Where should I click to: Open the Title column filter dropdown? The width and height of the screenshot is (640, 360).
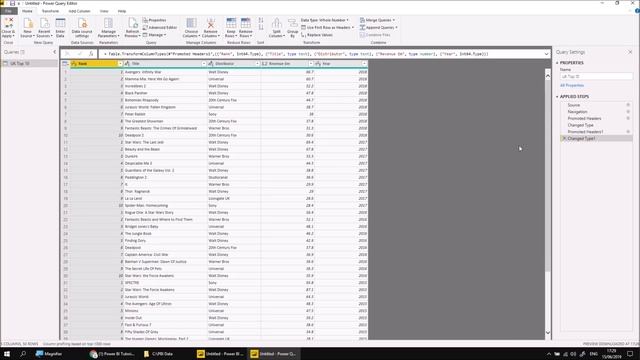(204, 64)
